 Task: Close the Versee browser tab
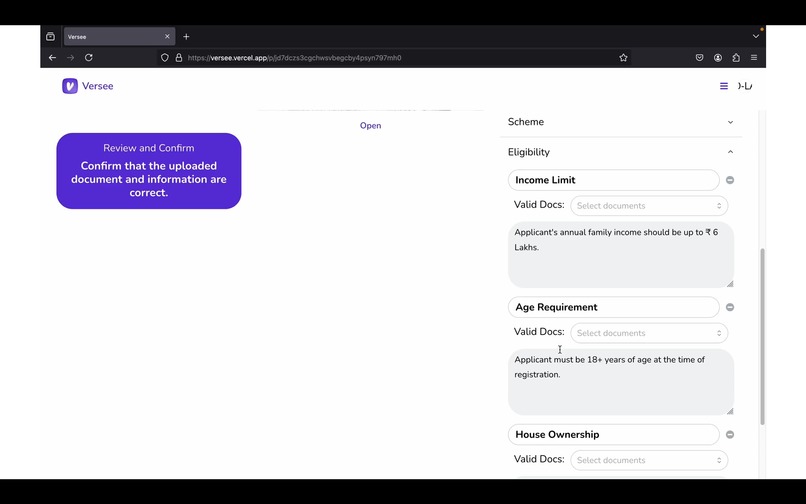pyautogui.click(x=167, y=37)
